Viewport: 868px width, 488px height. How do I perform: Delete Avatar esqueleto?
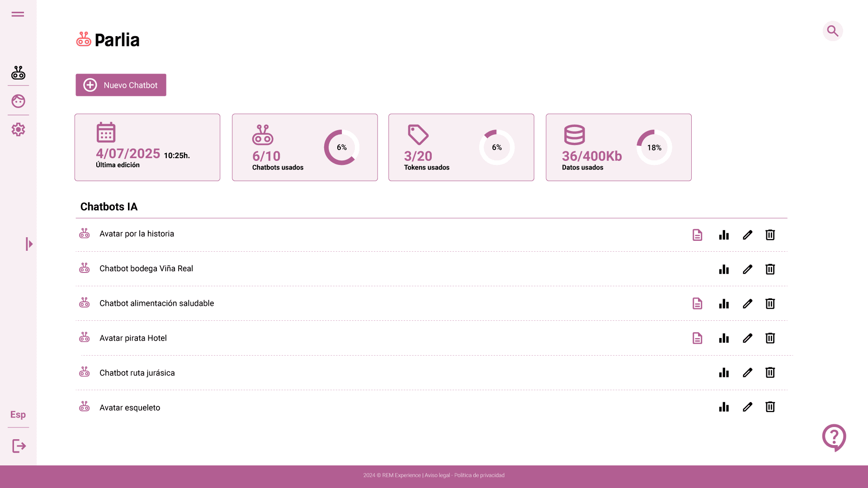(x=770, y=407)
